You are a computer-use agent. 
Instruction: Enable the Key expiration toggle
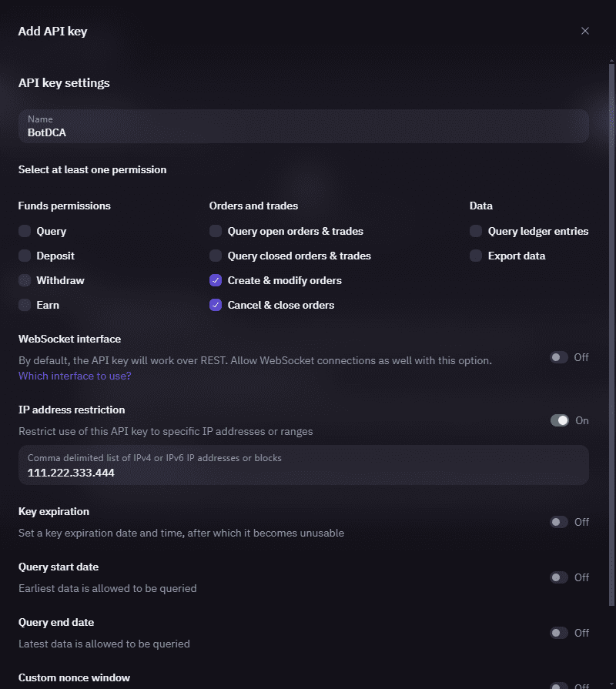[559, 522]
